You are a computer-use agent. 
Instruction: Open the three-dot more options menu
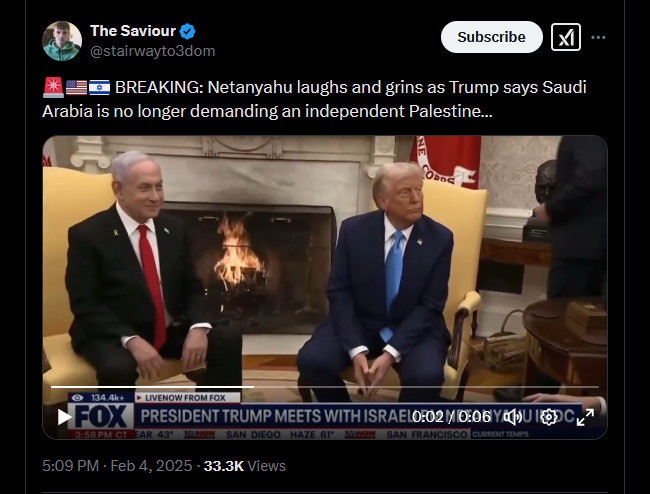tap(598, 37)
